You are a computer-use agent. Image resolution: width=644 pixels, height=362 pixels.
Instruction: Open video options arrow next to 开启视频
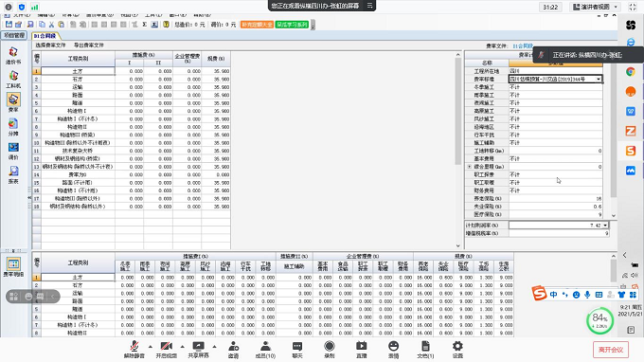(183, 347)
